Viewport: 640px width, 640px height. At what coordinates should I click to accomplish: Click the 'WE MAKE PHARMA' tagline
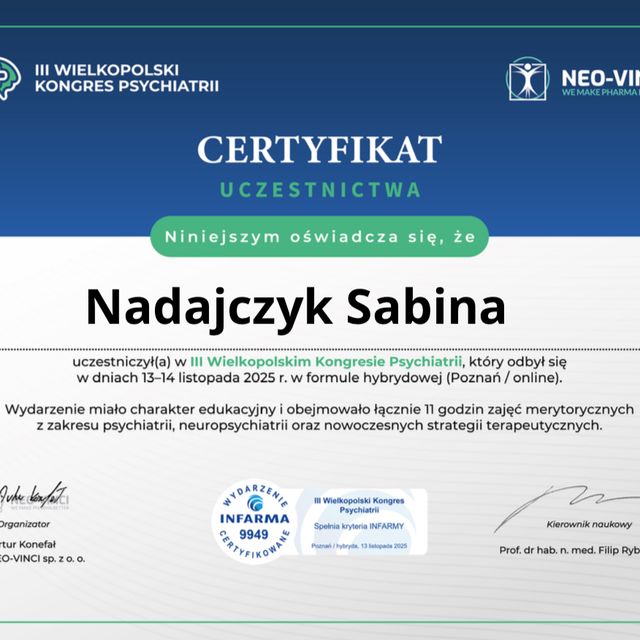point(601,92)
